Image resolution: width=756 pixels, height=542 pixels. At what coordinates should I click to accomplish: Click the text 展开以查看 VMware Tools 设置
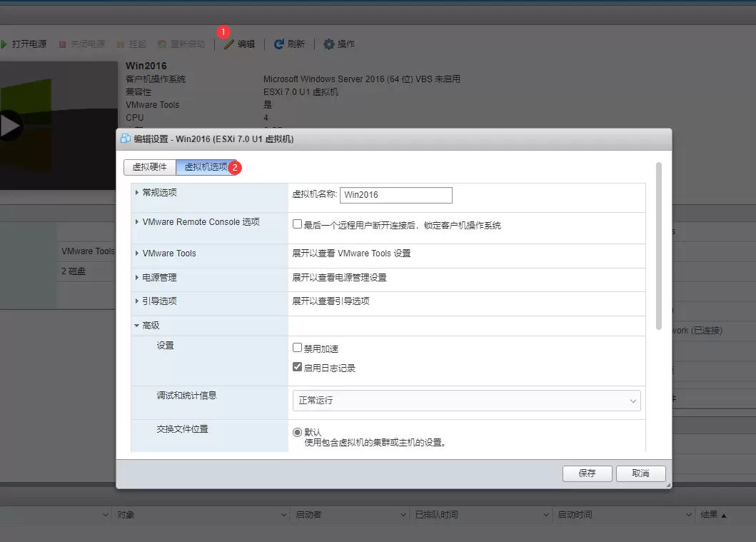351,254
